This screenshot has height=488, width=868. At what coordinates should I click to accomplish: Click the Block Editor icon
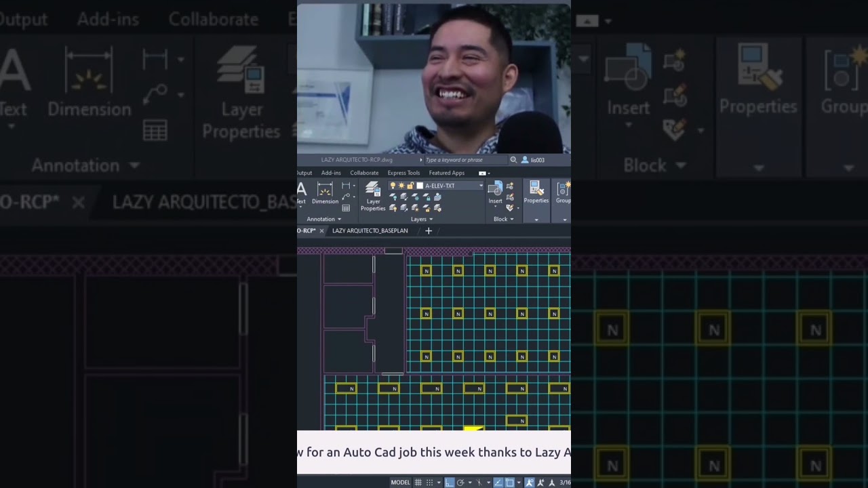pos(510,197)
